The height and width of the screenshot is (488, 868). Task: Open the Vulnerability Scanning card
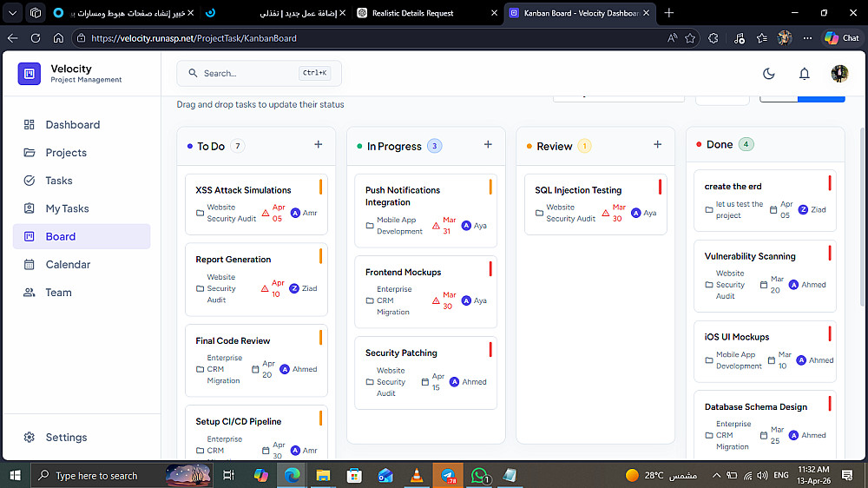pyautogui.click(x=765, y=276)
